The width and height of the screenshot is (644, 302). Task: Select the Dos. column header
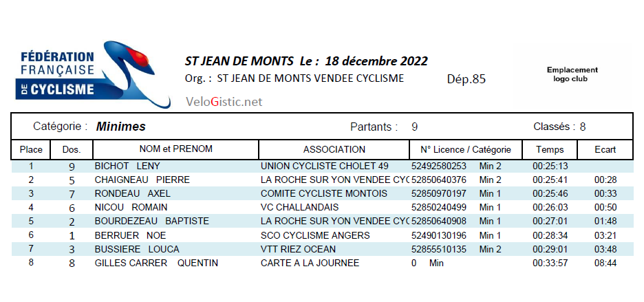[72, 149]
